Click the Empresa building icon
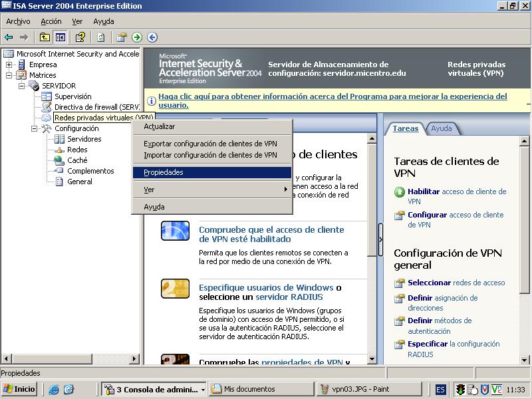The width and height of the screenshot is (532, 399). (21, 65)
